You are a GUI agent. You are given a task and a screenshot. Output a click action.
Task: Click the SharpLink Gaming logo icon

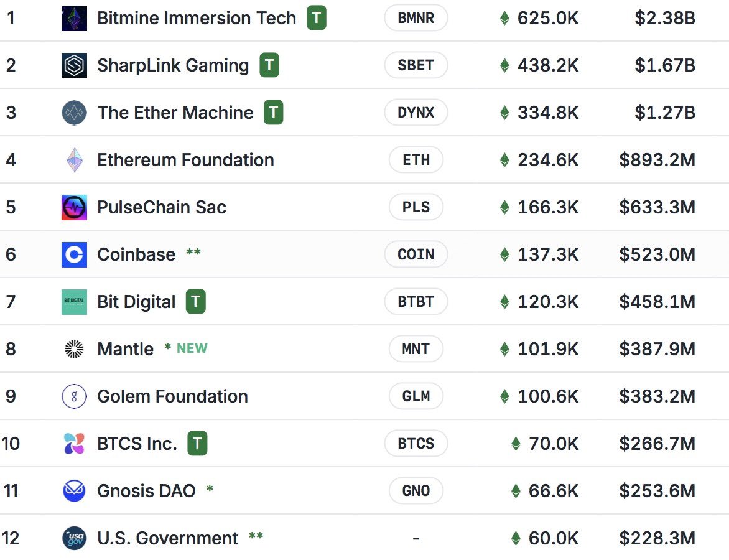(x=74, y=65)
